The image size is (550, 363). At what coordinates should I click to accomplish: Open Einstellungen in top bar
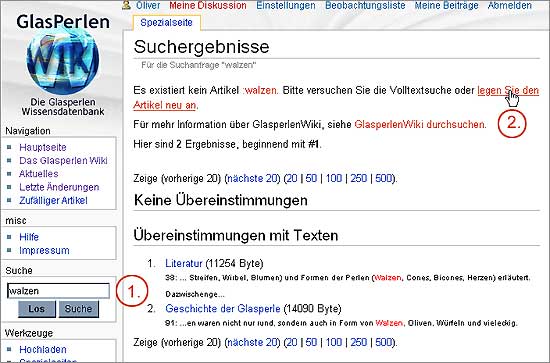tap(286, 5)
